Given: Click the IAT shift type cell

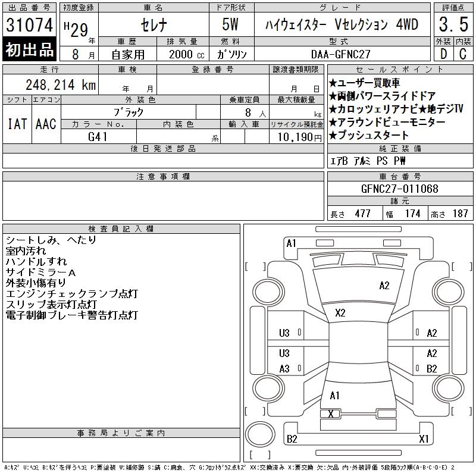Looking at the screenshot, I should coord(17,124).
